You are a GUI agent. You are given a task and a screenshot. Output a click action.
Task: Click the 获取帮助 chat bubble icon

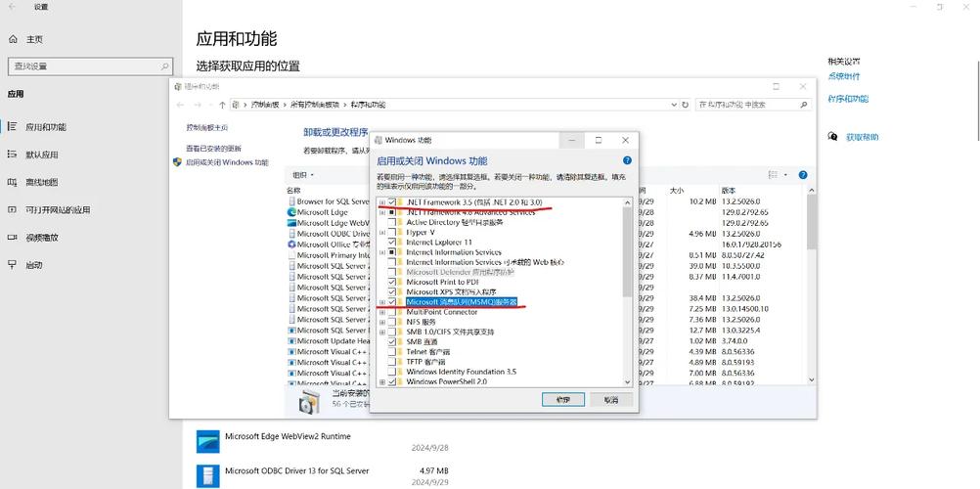click(832, 136)
